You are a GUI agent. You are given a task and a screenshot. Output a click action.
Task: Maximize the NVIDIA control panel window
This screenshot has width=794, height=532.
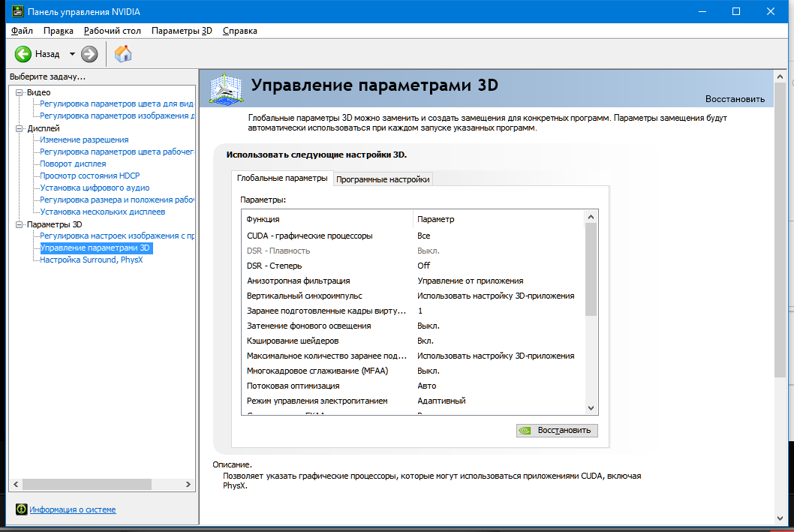[736, 11]
